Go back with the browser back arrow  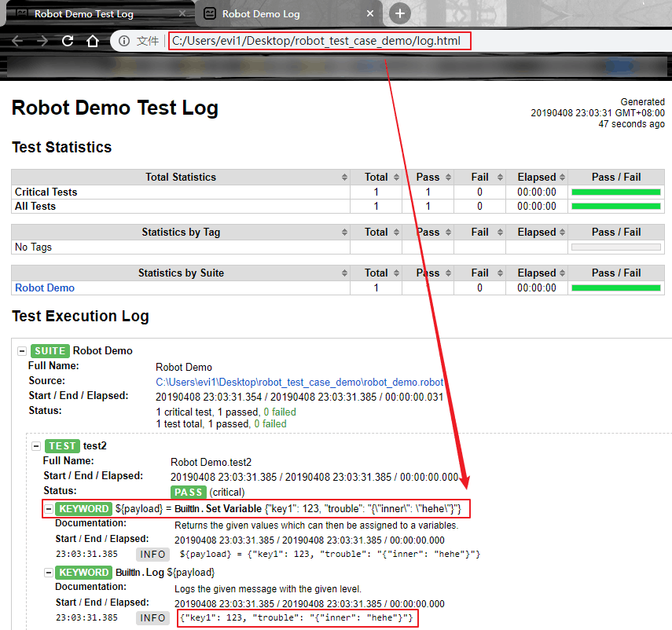[x=17, y=41]
